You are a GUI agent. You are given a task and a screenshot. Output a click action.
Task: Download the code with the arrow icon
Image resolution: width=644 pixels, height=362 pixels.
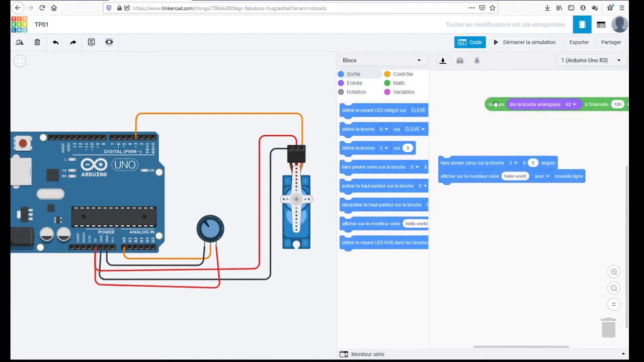443,60
